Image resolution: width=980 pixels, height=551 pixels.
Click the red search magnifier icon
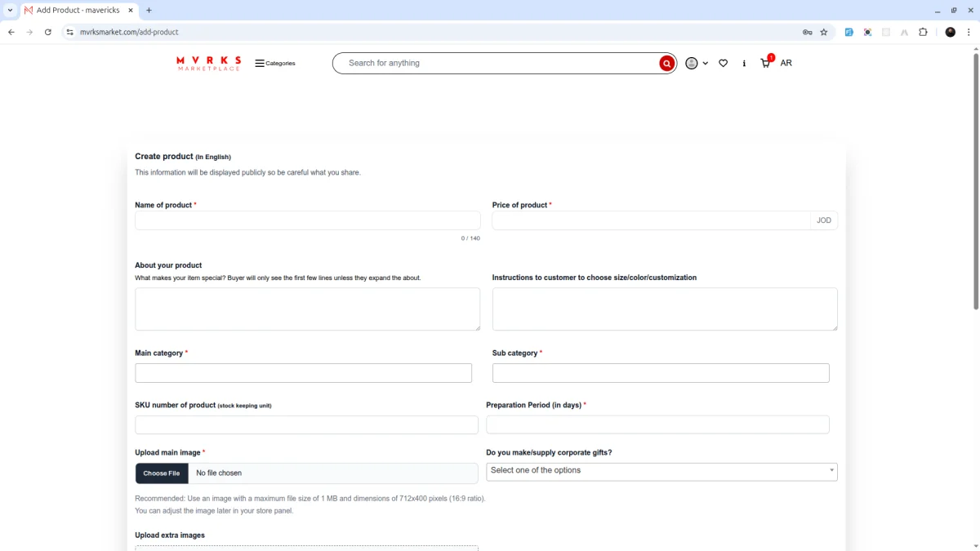(667, 63)
